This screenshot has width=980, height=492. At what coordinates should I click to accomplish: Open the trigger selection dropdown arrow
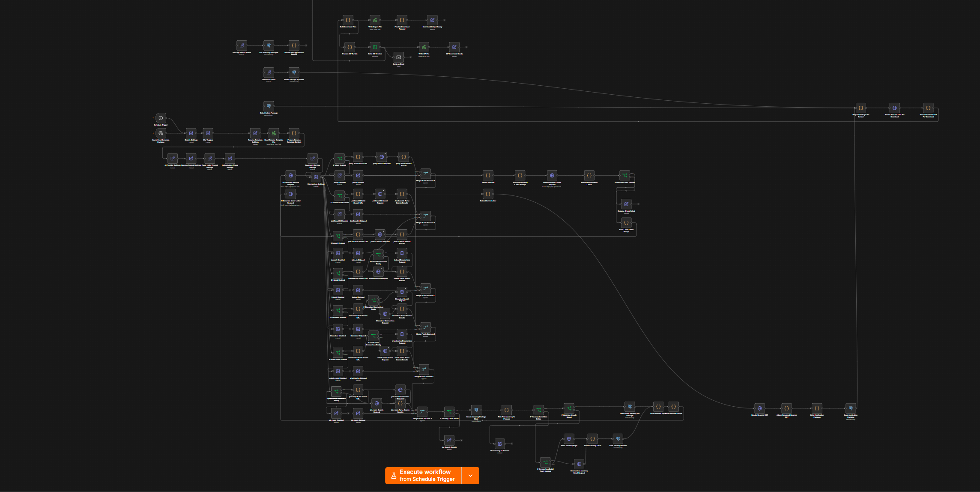tap(470, 475)
